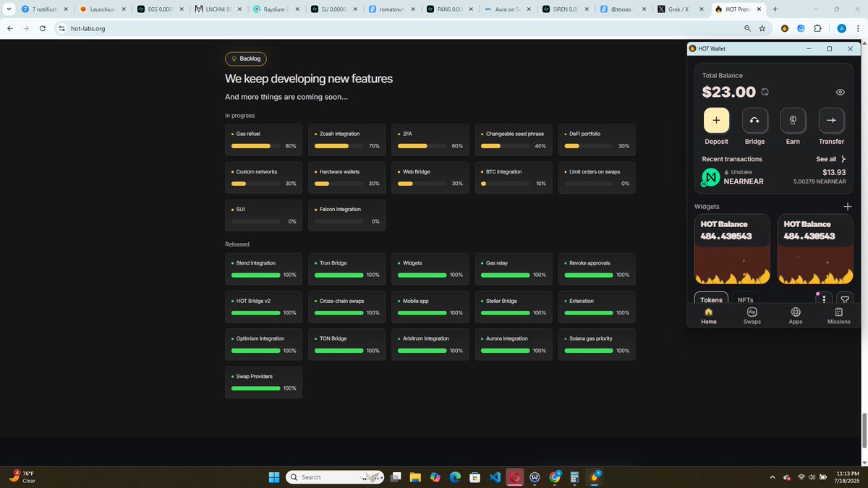The height and width of the screenshot is (488, 868).
Task: Select the Custom networks card
Action: pos(263,177)
